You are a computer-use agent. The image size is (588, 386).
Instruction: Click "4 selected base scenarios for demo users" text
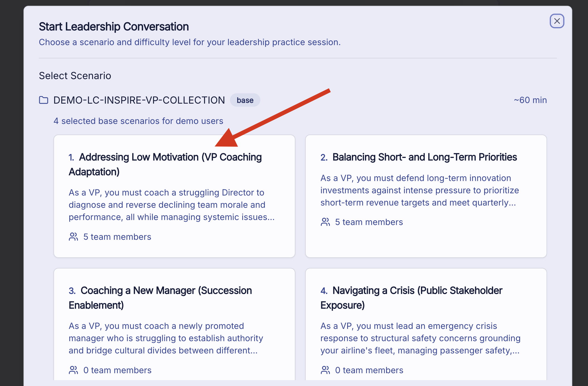pyautogui.click(x=138, y=121)
